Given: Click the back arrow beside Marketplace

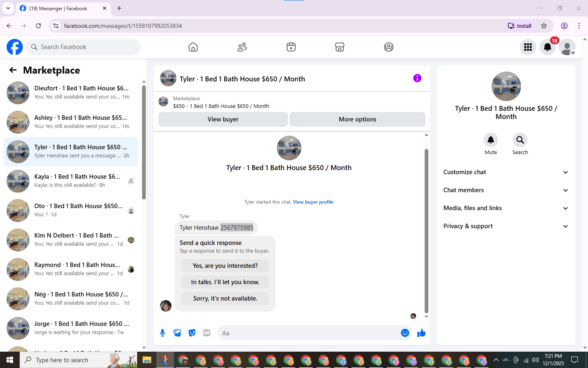Looking at the screenshot, I should [x=13, y=70].
